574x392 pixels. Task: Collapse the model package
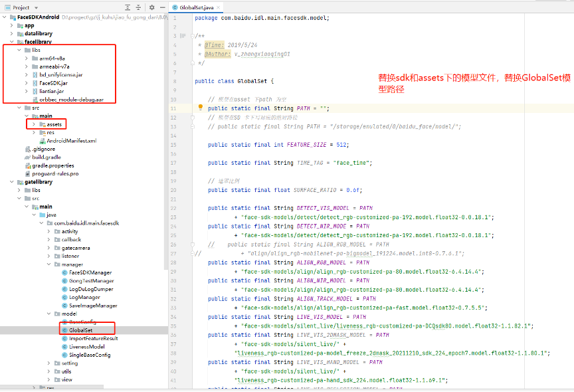point(48,314)
